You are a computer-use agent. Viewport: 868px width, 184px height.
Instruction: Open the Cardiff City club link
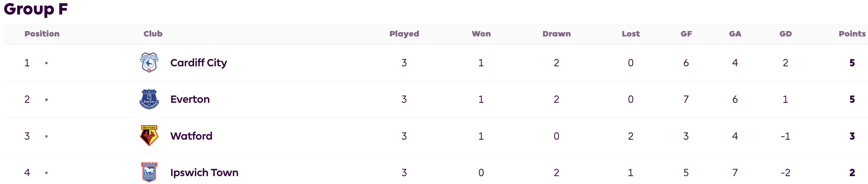tap(199, 63)
